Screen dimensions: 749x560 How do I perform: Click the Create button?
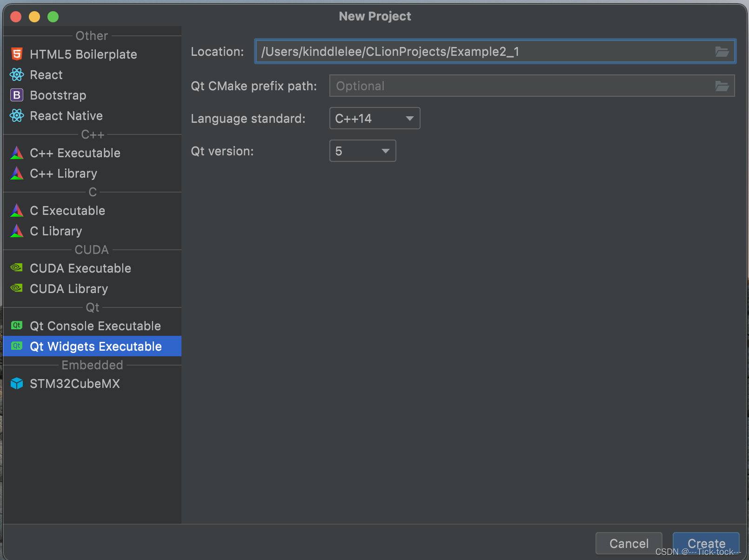706,543
